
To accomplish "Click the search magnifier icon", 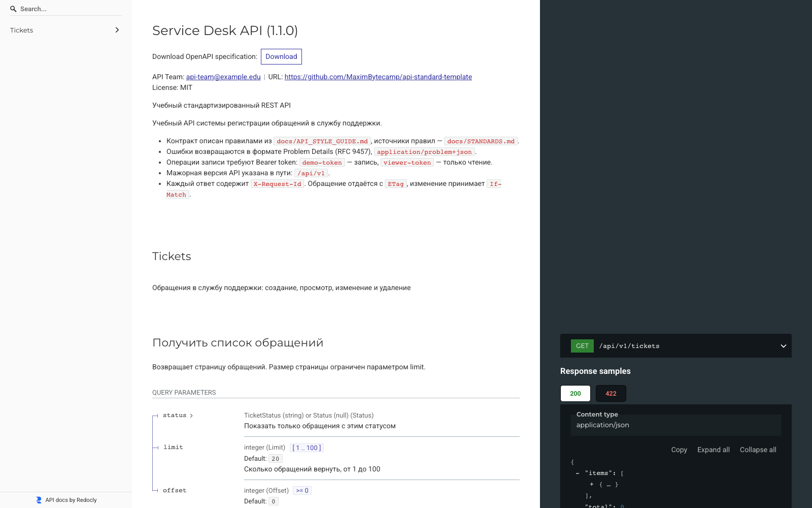I will (x=13, y=9).
